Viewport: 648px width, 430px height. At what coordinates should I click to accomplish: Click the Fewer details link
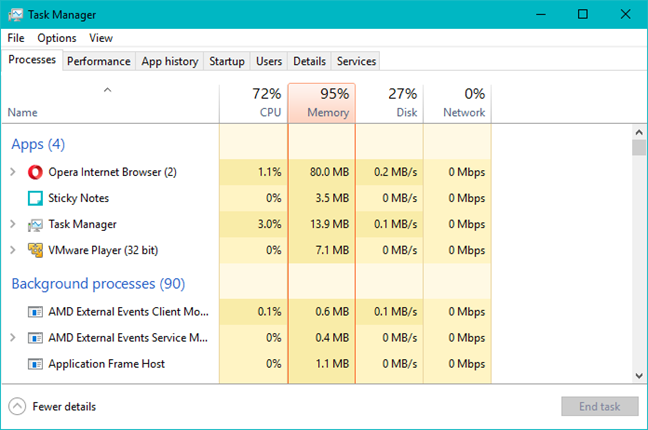(64, 407)
